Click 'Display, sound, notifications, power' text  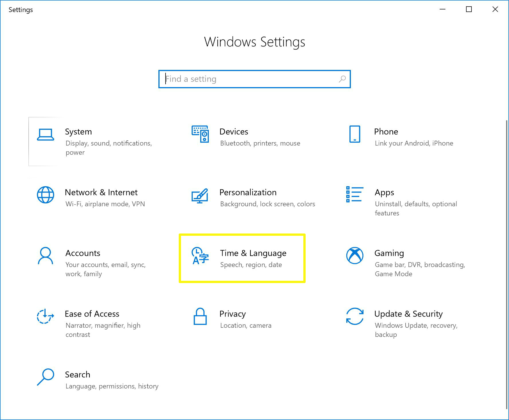(x=109, y=148)
